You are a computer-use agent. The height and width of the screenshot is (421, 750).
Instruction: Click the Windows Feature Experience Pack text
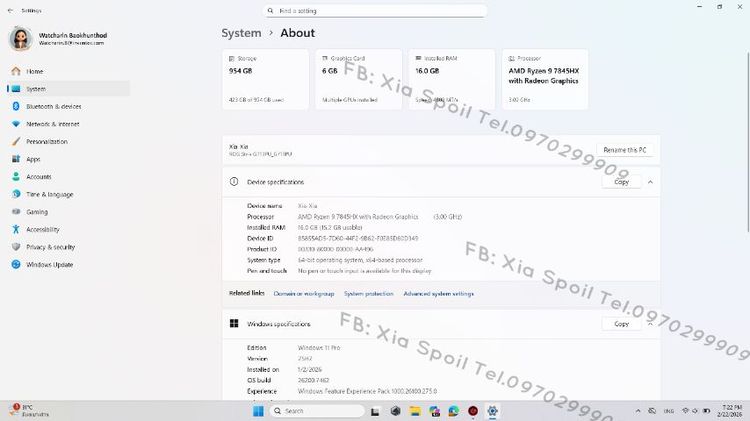pyautogui.click(x=367, y=391)
